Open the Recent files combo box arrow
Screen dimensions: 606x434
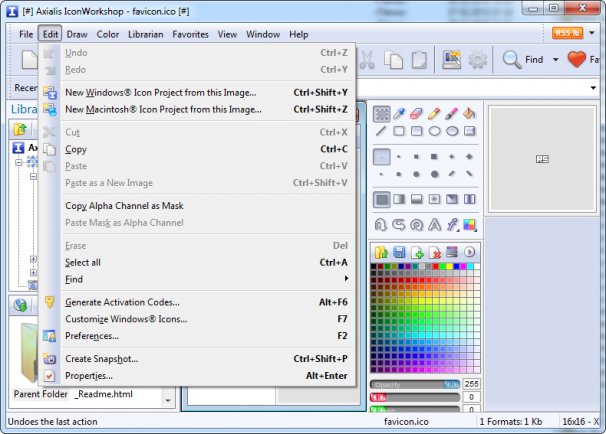click(x=593, y=88)
